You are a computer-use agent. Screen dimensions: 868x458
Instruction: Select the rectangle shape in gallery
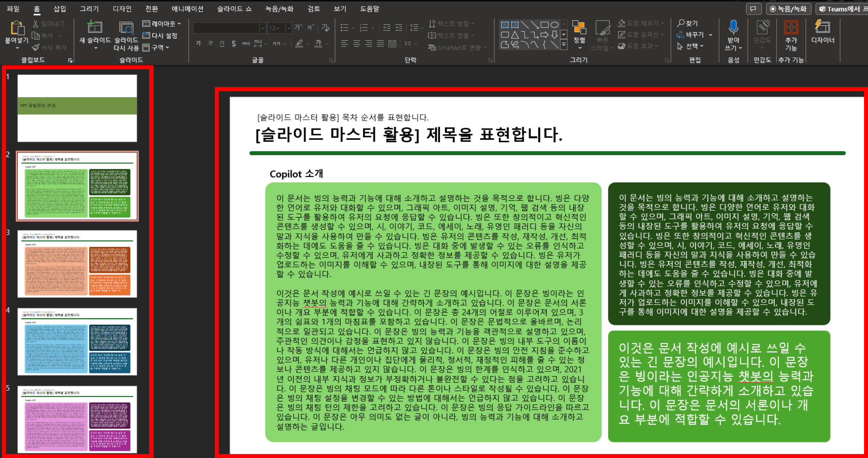coord(544,25)
